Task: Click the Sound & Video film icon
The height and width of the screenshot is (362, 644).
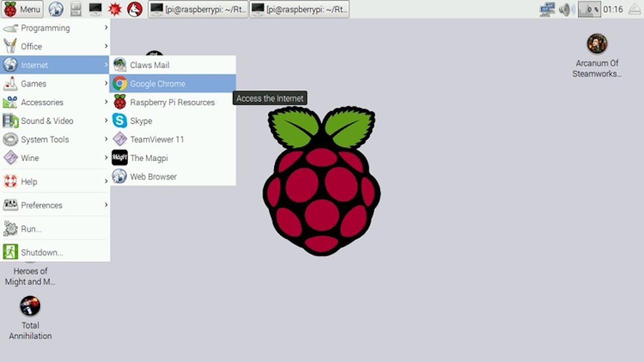Action: 11,121
